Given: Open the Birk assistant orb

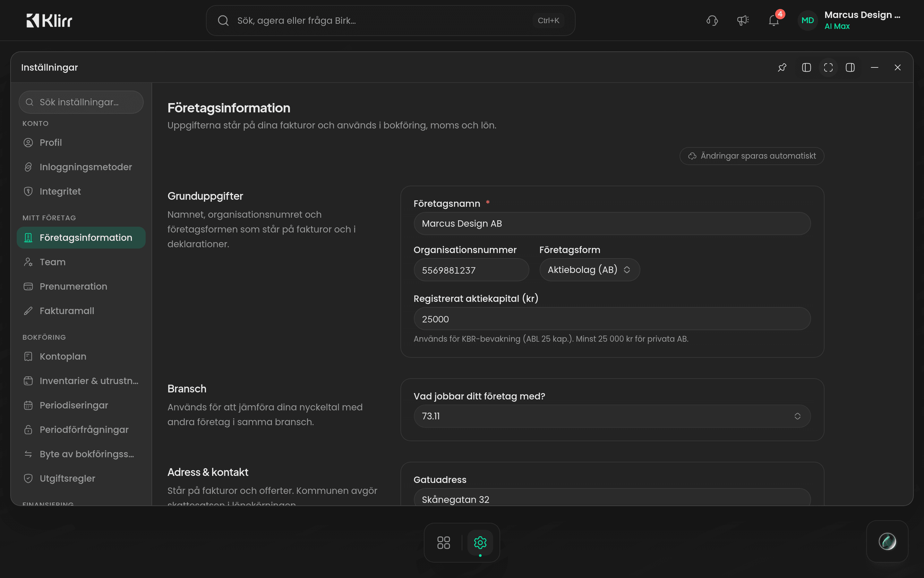Looking at the screenshot, I should coord(887,541).
